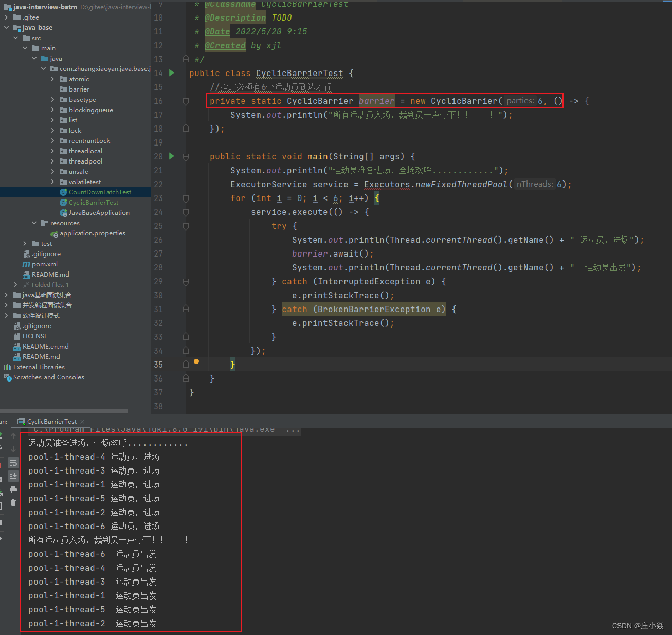Image resolution: width=672 pixels, height=635 pixels.
Task: Open the yellow lightbulb quick-fix on line 35
Action: [x=196, y=363]
